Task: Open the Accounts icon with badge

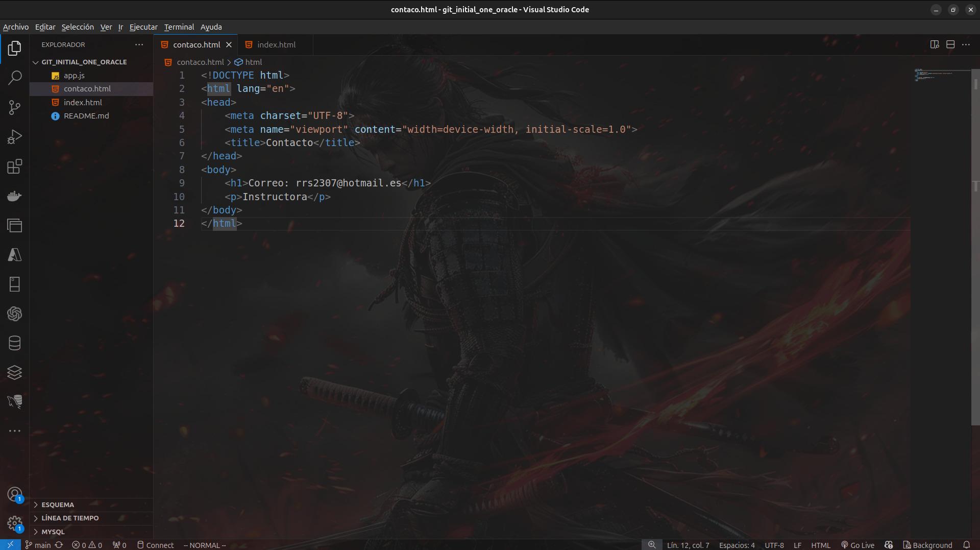Action: (x=14, y=494)
